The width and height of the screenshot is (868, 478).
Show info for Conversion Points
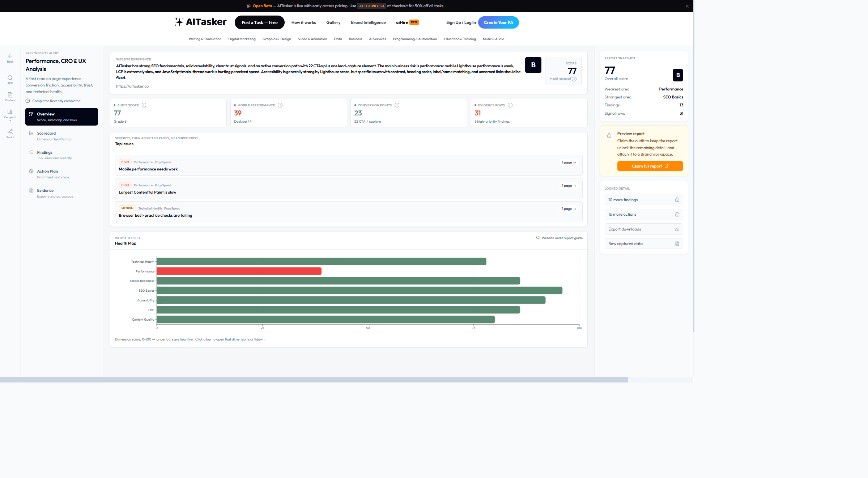tap(397, 105)
